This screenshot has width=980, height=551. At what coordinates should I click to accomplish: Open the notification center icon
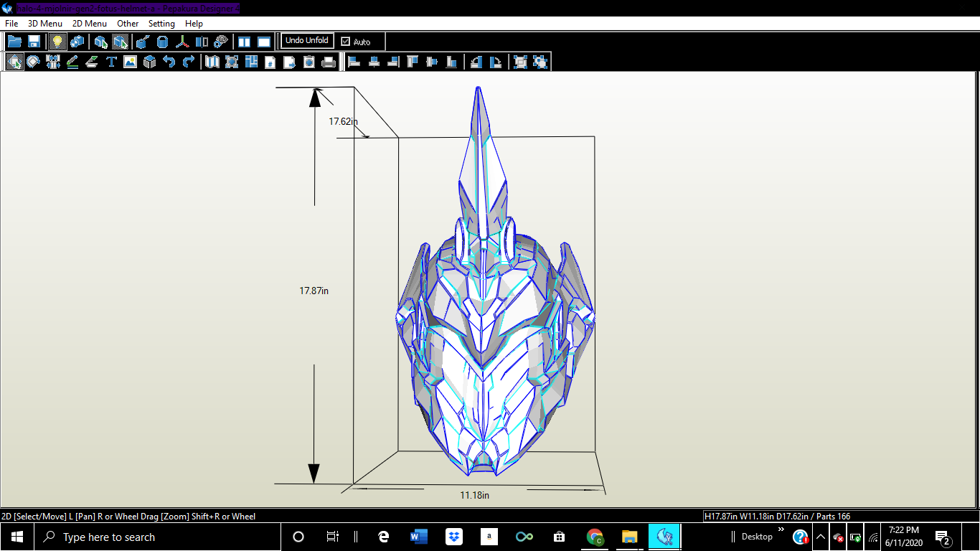944,537
